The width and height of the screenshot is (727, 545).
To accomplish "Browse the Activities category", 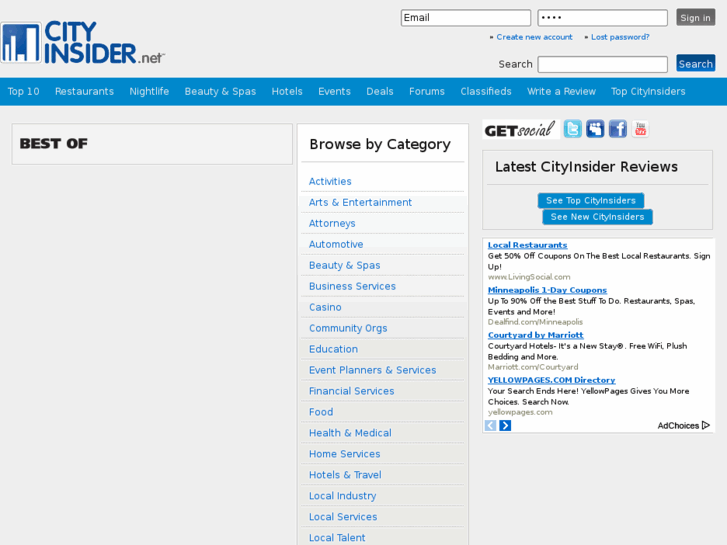I will (330, 181).
